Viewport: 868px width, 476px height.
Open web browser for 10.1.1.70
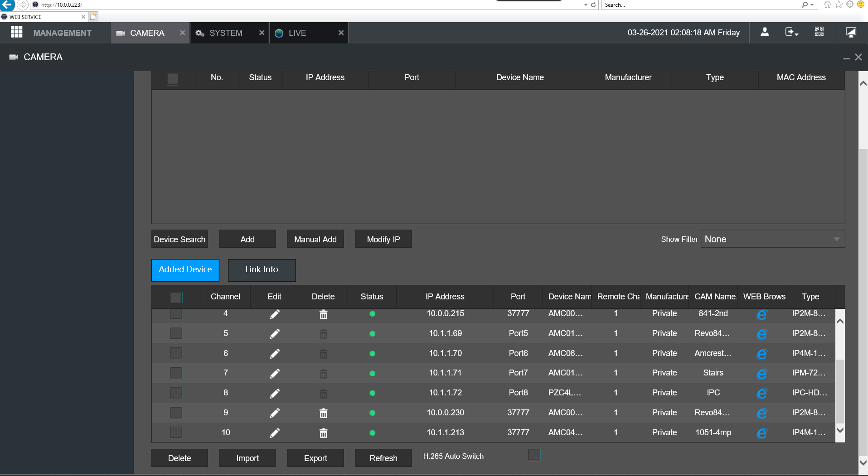pos(762,354)
